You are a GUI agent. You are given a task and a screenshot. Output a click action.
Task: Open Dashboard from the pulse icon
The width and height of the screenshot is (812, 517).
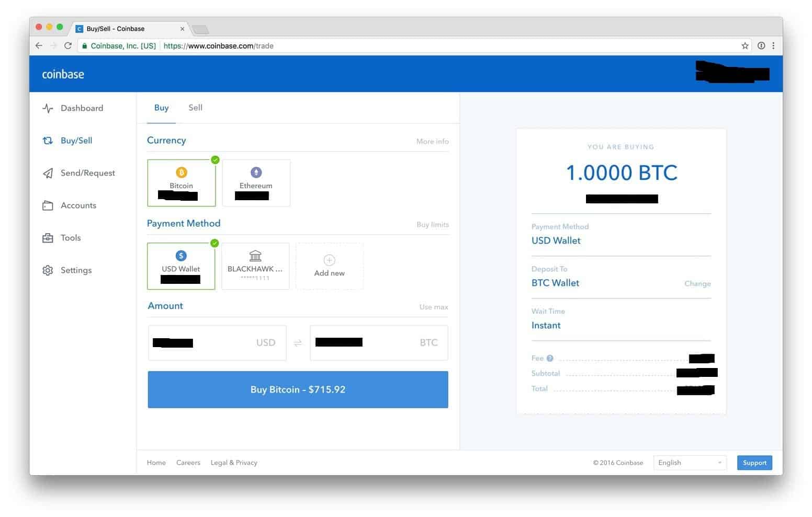pos(48,108)
